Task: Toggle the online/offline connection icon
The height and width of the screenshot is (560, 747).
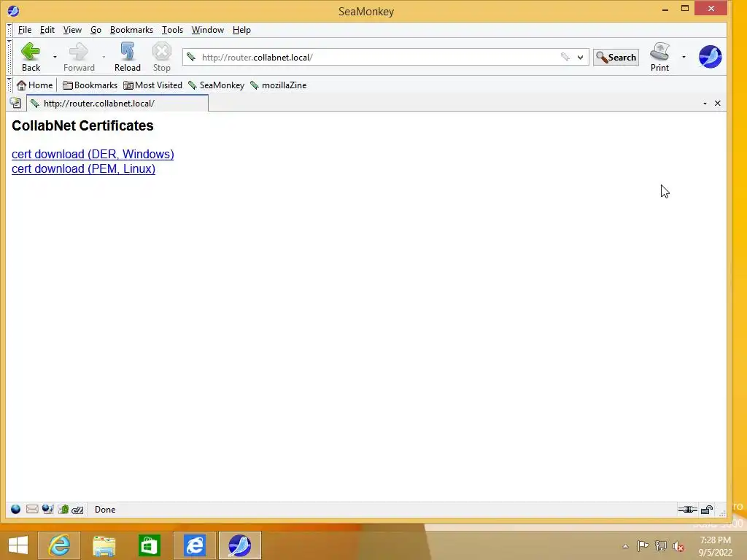Action: point(687,510)
